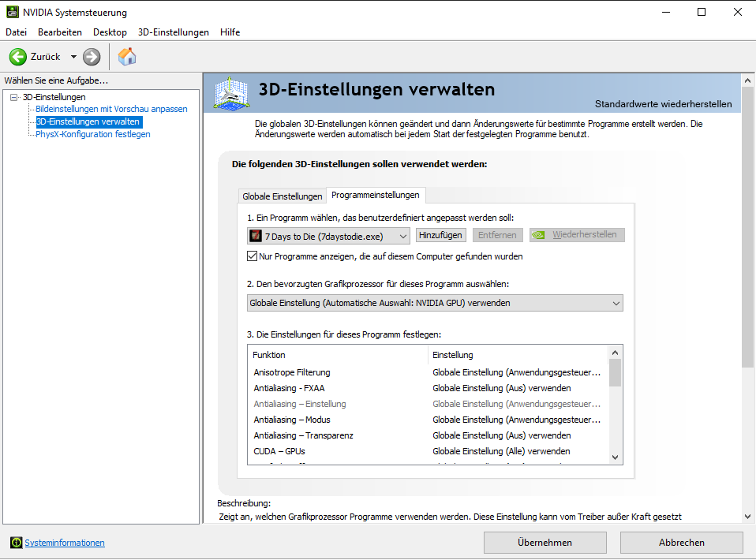The image size is (756, 560).
Task: Toggle 'Nur Programme anzeigen' checkbox
Action: click(253, 256)
